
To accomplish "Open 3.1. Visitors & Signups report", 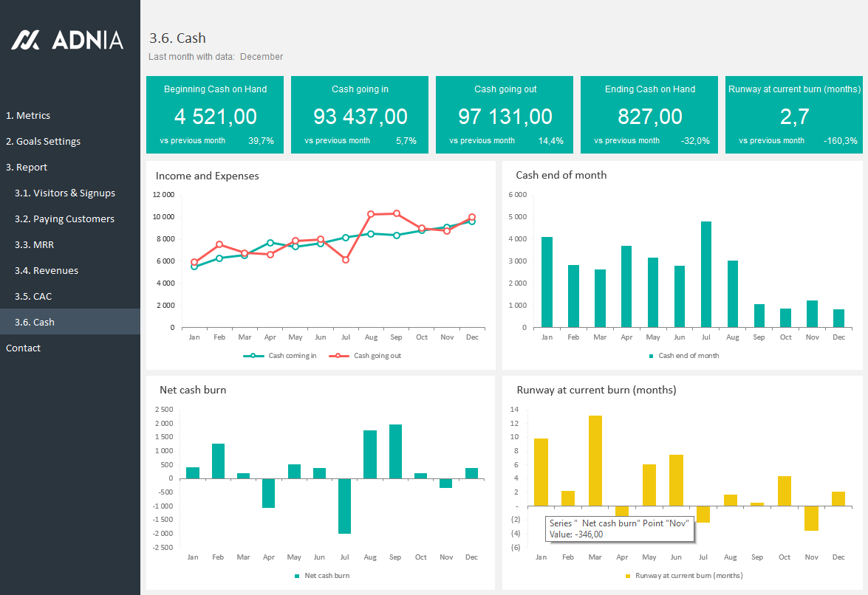I will [65, 193].
